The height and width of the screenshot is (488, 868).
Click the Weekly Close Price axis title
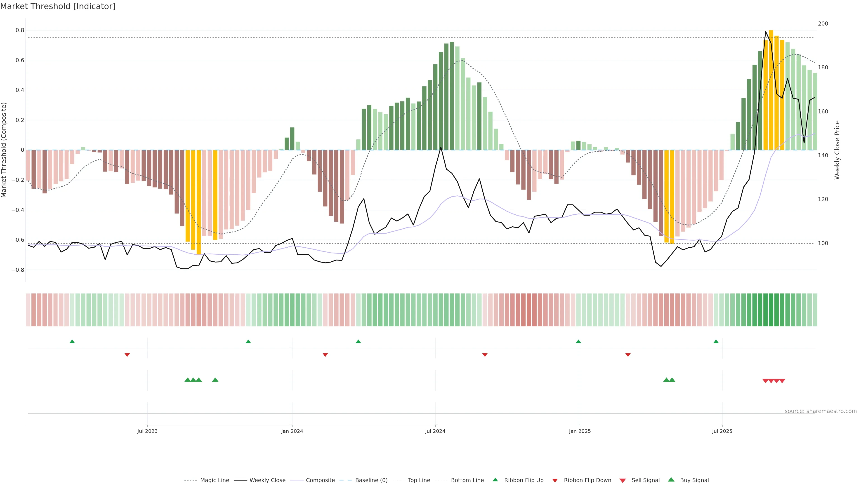837,150
